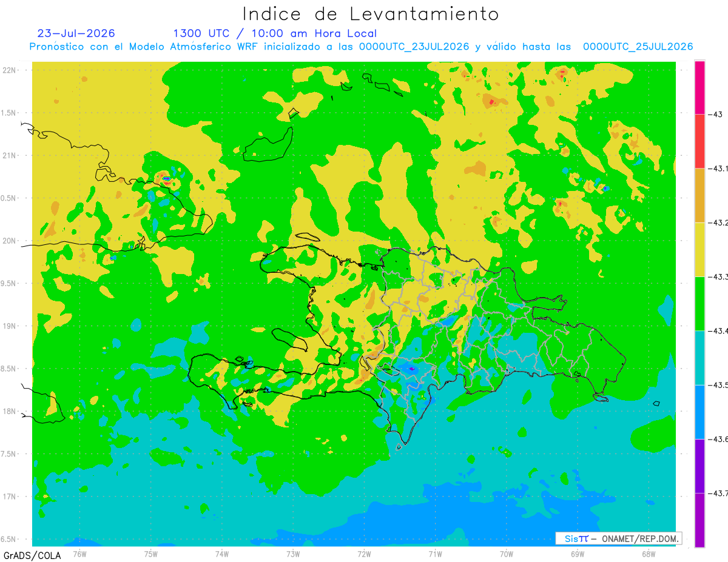Image resolution: width=728 pixels, height=562 pixels.
Task: Click the "72W" longitude label
Action: (x=364, y=554)
